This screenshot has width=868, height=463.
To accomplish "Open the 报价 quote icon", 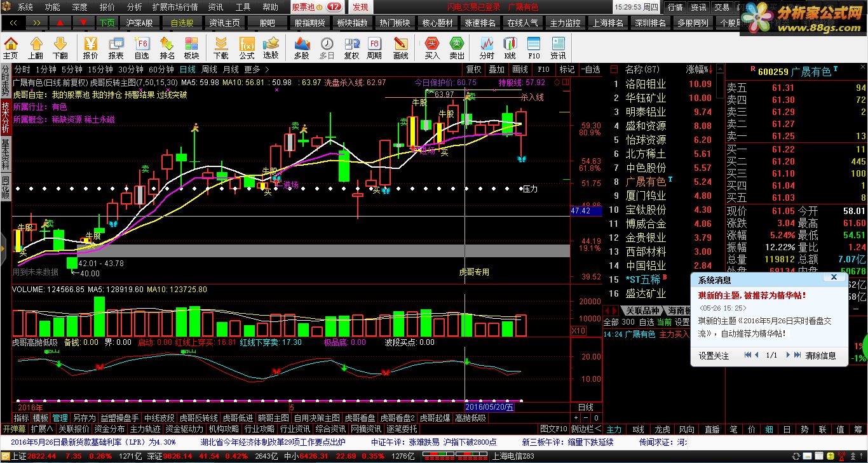I will (x=91, y=48).
